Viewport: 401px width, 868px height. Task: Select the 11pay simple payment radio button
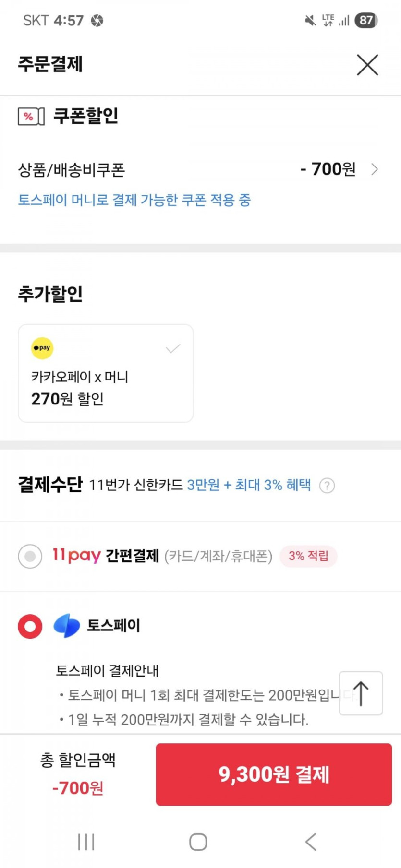[x=30, y=556]
